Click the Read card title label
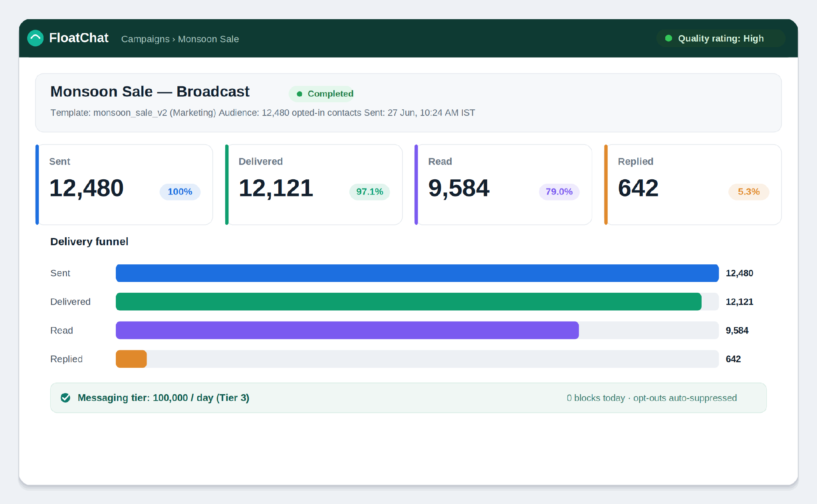817x504 pixels. pyautogui.click(x=440, y=161)
